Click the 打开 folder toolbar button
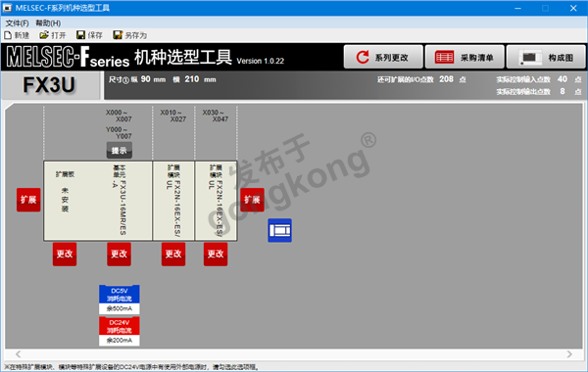This screenshot has width=588, height=372. (x=53, y=35)
